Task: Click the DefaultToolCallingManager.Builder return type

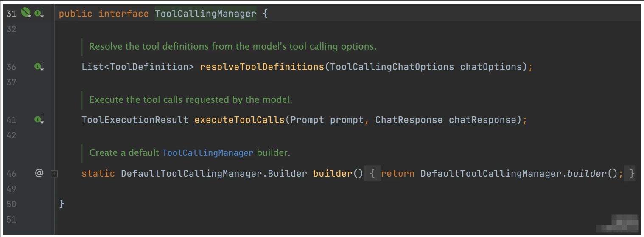Action: (x=214, y=173)
